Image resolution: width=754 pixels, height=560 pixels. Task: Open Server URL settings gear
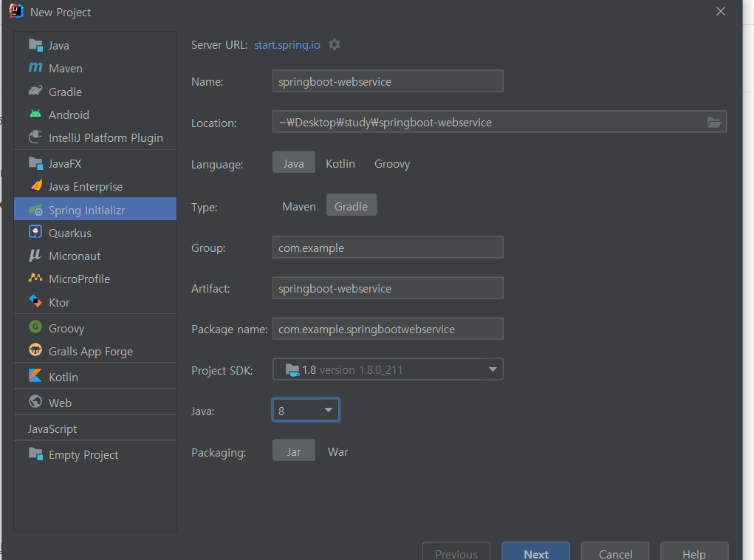(x=335, y=45)
